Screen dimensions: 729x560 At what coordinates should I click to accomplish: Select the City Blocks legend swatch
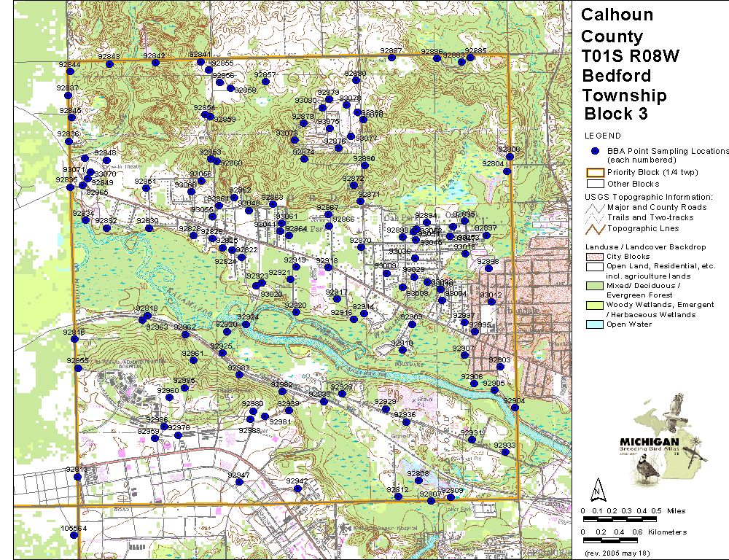pos(593,257)
